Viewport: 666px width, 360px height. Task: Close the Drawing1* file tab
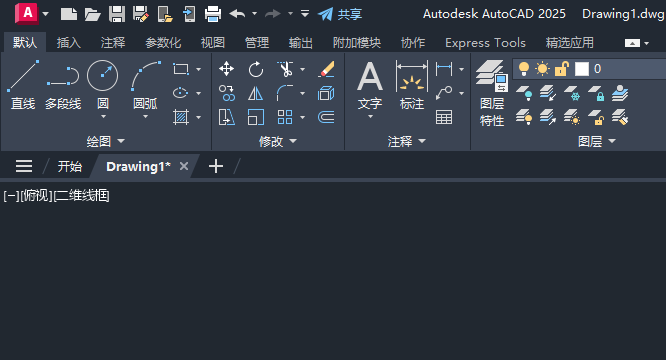pos(183,166)
